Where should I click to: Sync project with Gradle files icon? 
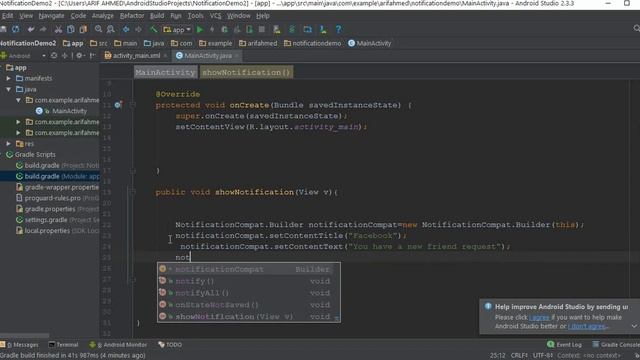[x=292, y=29]
